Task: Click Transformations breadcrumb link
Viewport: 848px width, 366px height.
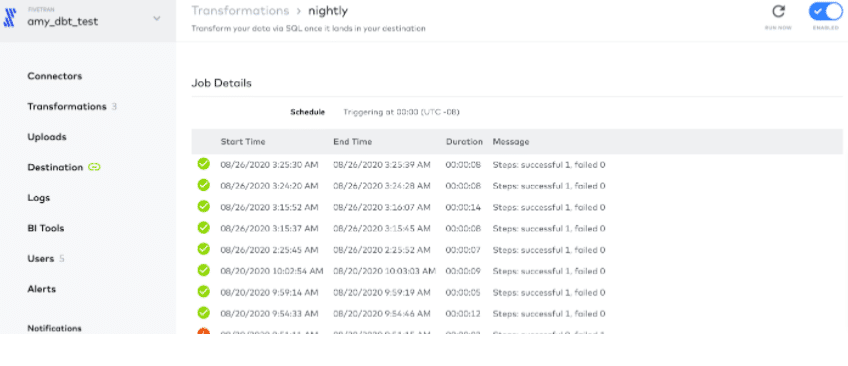Action: coord(240,11)
